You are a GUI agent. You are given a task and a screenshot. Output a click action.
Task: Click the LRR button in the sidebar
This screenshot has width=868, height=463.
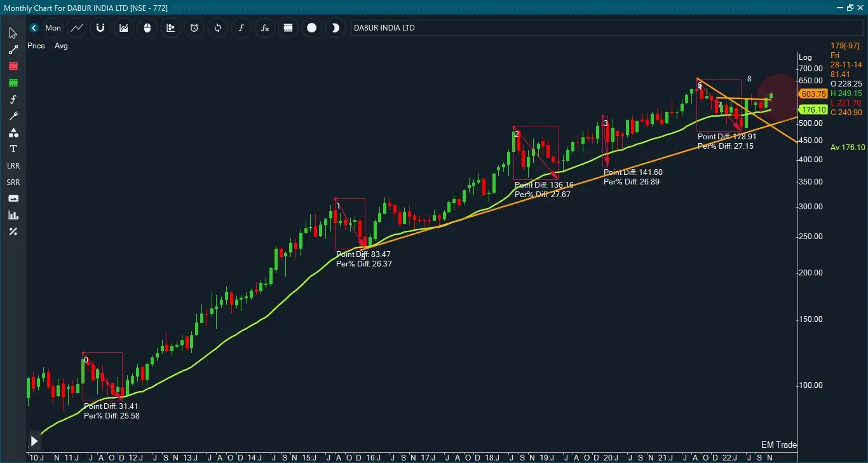pos(13,165)
